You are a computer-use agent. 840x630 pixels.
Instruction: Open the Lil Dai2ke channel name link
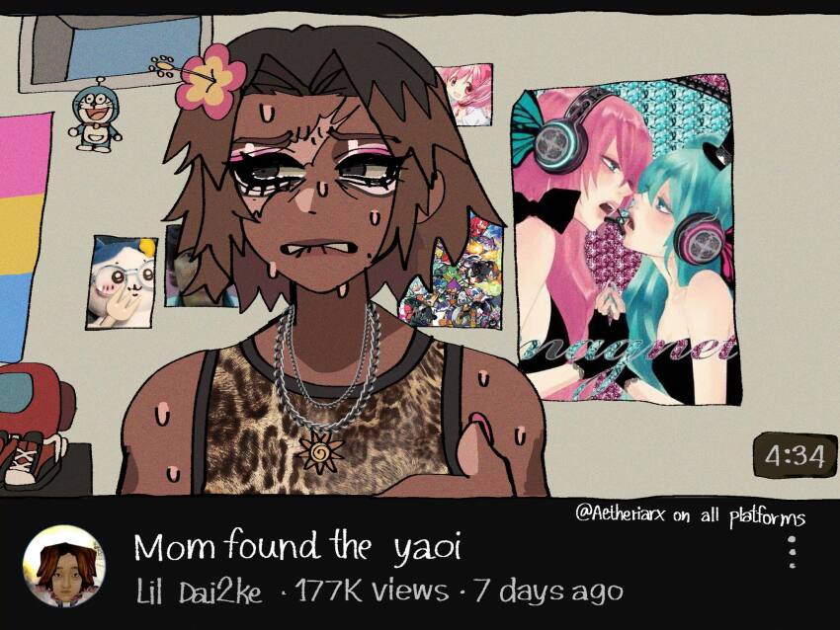coord(200,592)
